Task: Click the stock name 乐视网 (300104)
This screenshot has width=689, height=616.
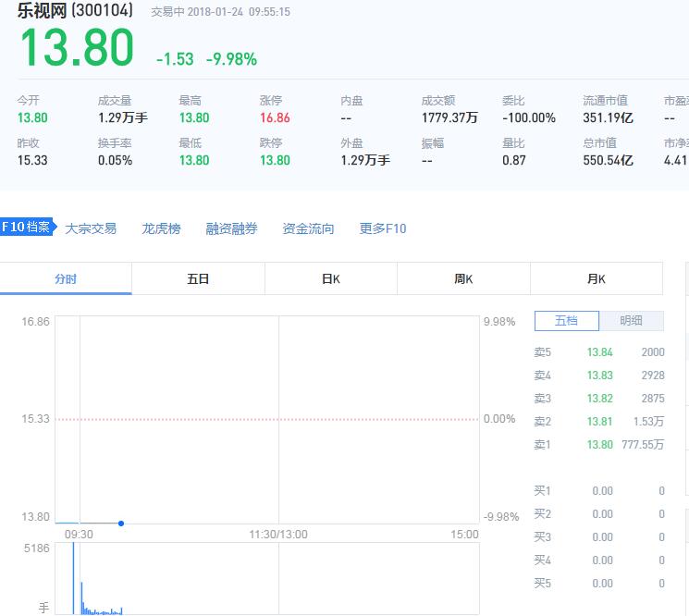Action: (x=75, y=10)
